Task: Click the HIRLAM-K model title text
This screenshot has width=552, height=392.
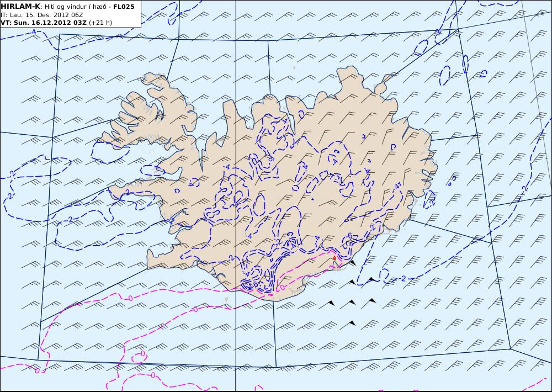Action: (20, 7)
